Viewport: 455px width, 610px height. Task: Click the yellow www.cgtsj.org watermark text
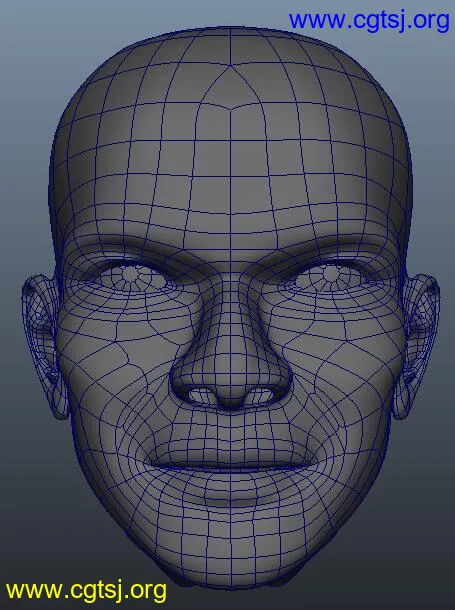pyautogui.click(x=86, y=591)
